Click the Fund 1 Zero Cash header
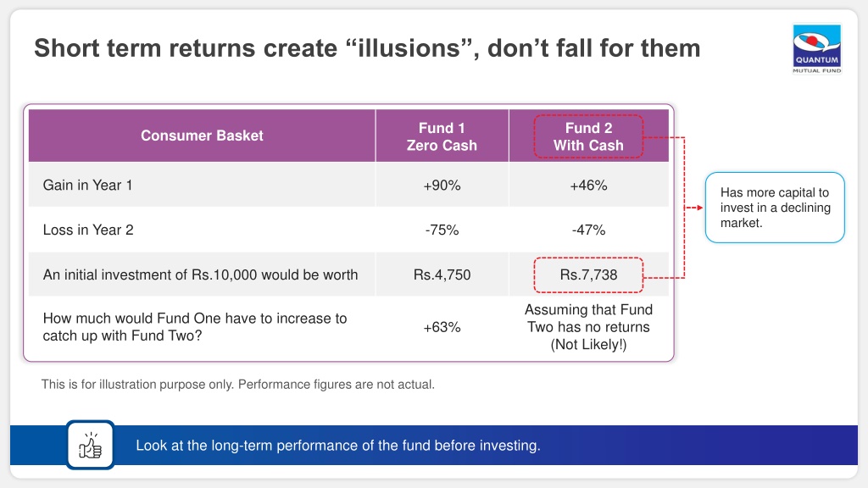This screenshot has height=488, width=868. tap(442, 136)
